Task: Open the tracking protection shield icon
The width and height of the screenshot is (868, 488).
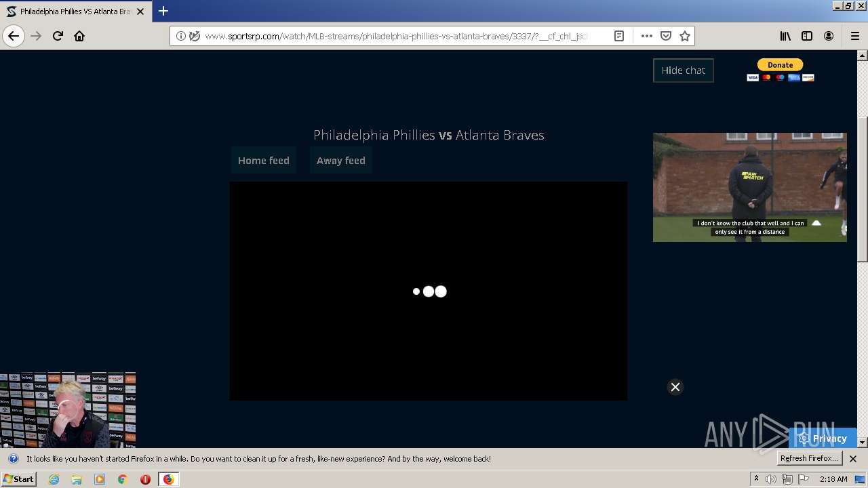Action: pos(195,36)
